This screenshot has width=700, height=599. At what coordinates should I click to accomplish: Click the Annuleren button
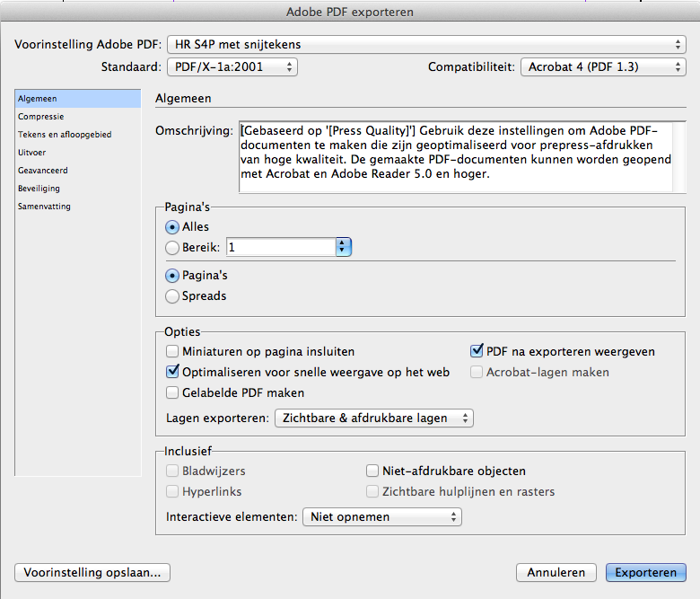click(556, 573)
